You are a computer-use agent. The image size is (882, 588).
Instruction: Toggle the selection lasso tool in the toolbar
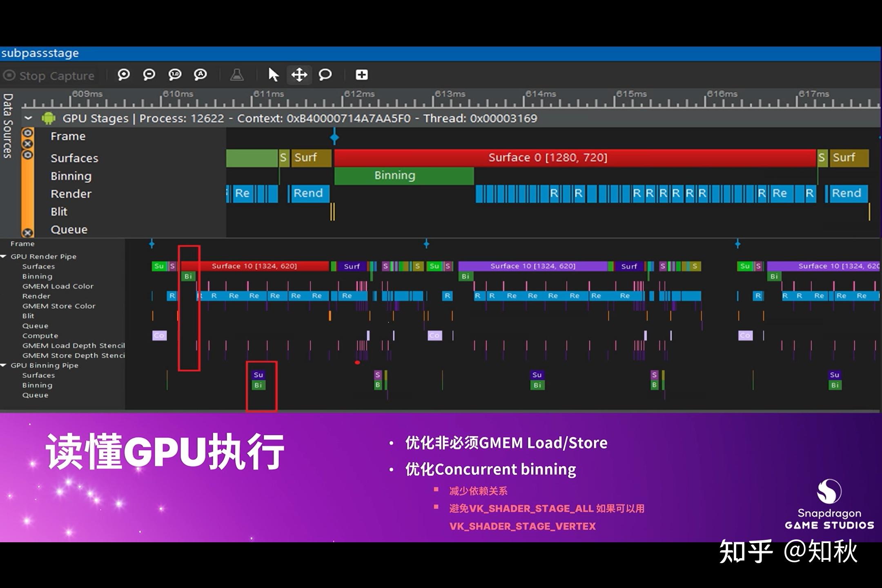click(325, 75)
